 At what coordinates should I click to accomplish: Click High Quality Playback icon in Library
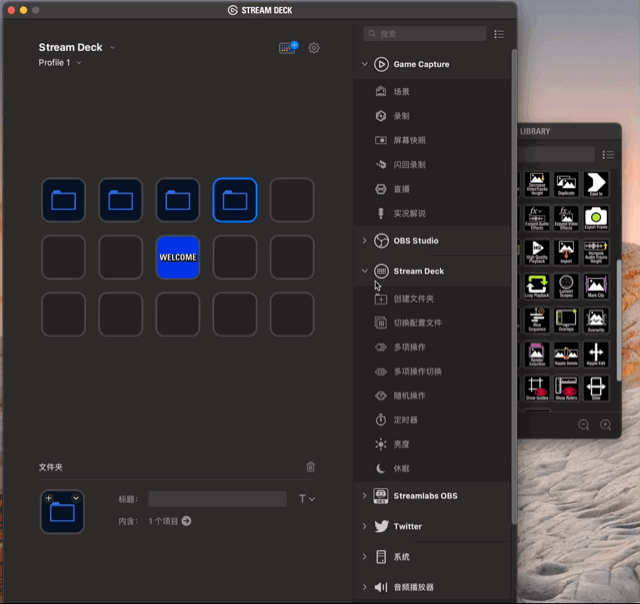pyautogui.click(x=537, y=252)
